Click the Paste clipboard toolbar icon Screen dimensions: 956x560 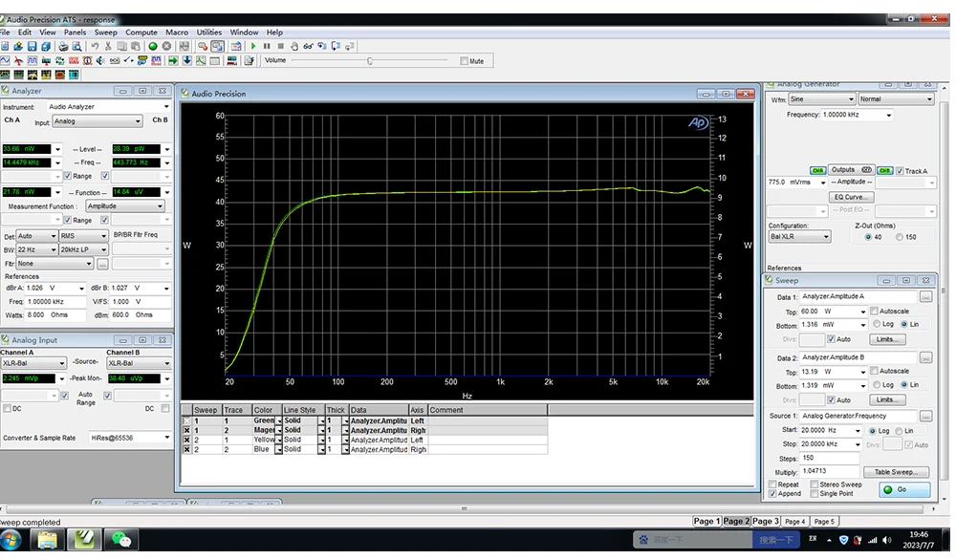136,46
